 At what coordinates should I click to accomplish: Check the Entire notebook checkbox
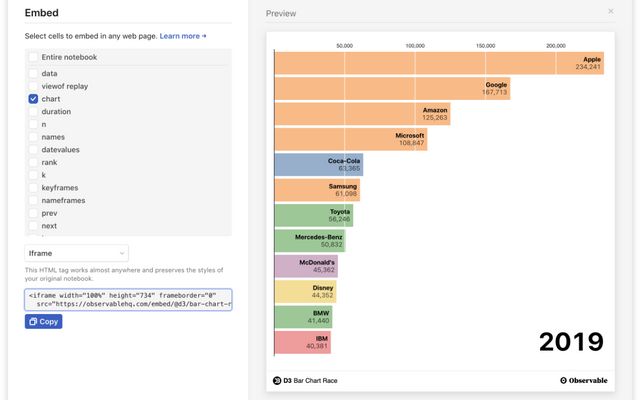33,57
